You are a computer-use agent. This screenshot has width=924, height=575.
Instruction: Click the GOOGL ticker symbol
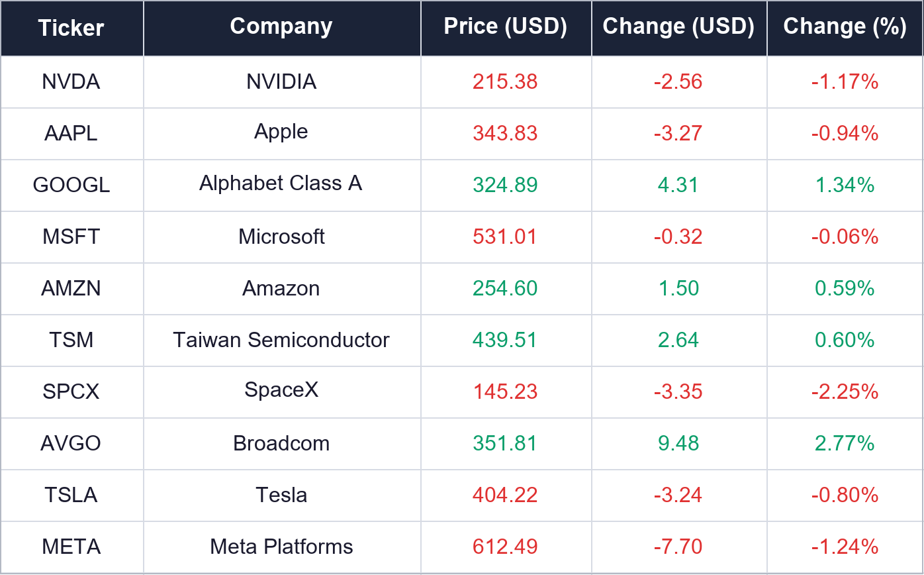click(71, 185)
